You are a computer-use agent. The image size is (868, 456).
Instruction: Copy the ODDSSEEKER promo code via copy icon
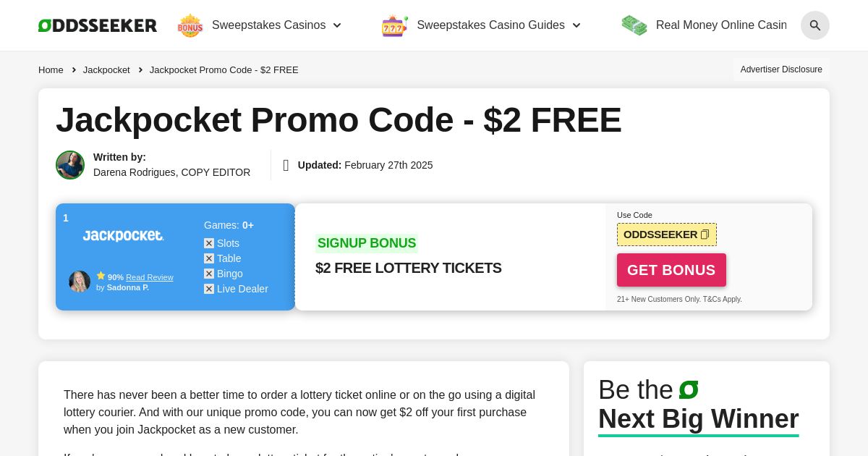704,234
